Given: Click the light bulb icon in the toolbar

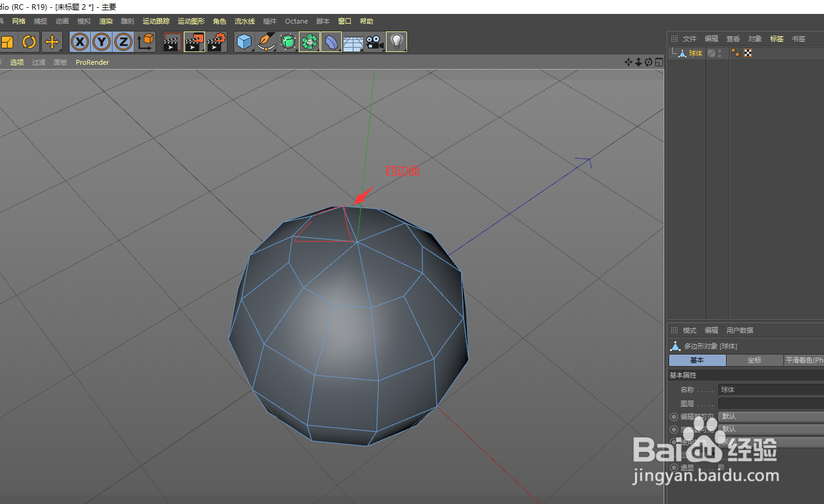Looking at the screenshot, I should 396,42.
